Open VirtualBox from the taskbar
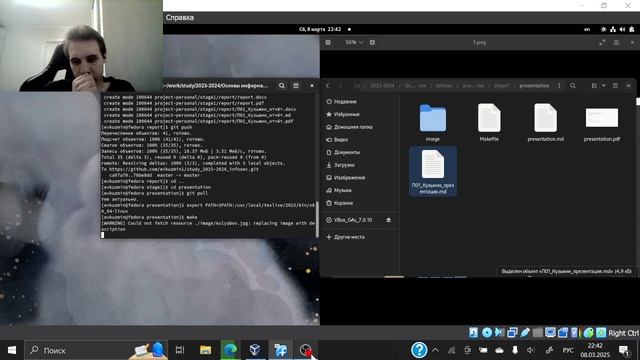 pyautogui.click(x=255, y=350)
